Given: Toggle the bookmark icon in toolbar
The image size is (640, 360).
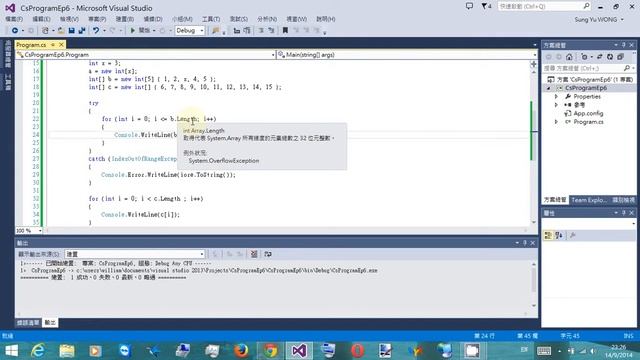Looking at the screenshot, I should [285, 31].
